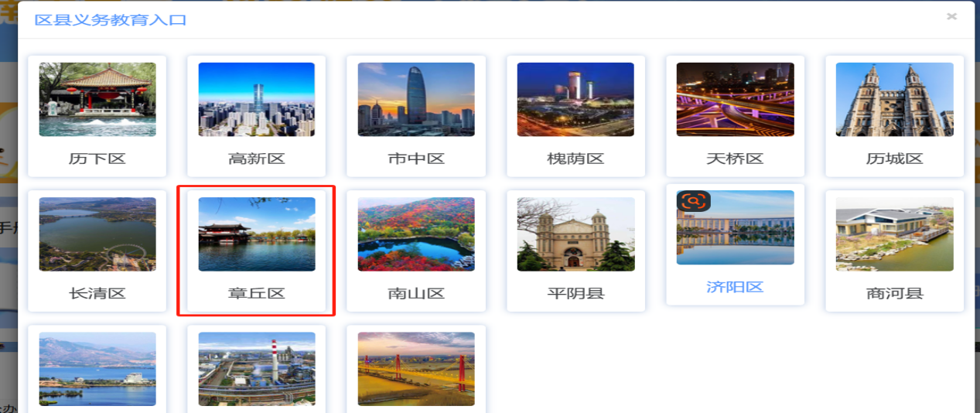This screenshot has width=980, height=413.
Task: Choose the 天桥区 overpass night image
Action: tap(735, 100)
